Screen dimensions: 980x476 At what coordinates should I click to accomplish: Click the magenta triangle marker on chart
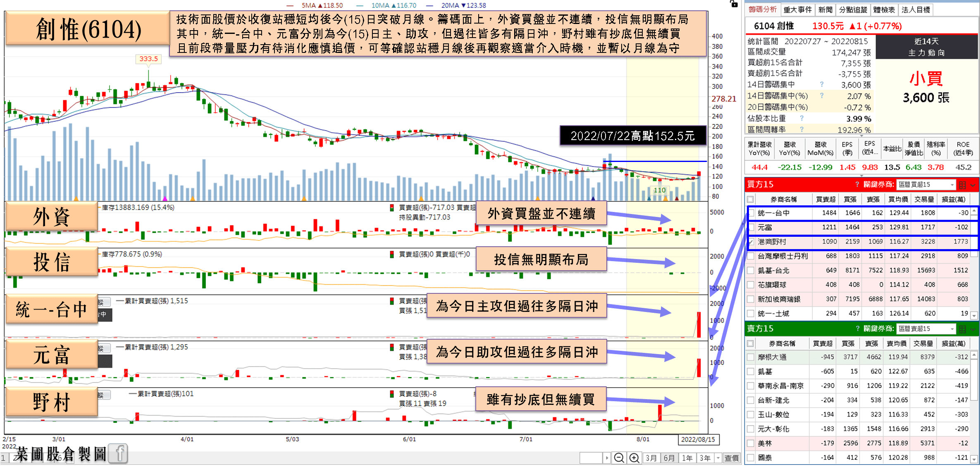[x=165, y=199]
